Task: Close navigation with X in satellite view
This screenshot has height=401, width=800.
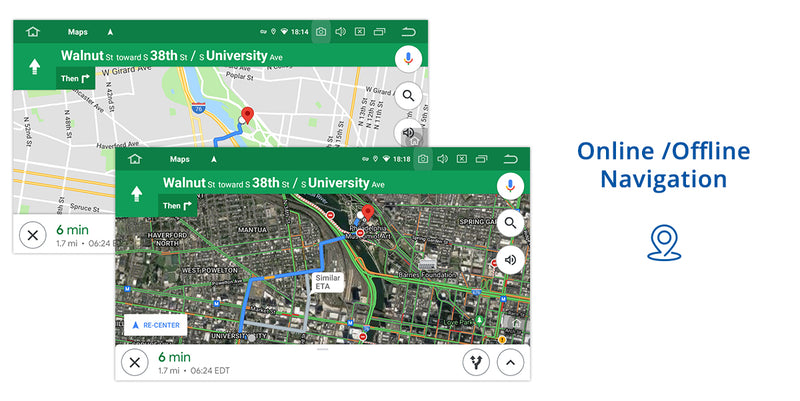Action: [134, 363]
